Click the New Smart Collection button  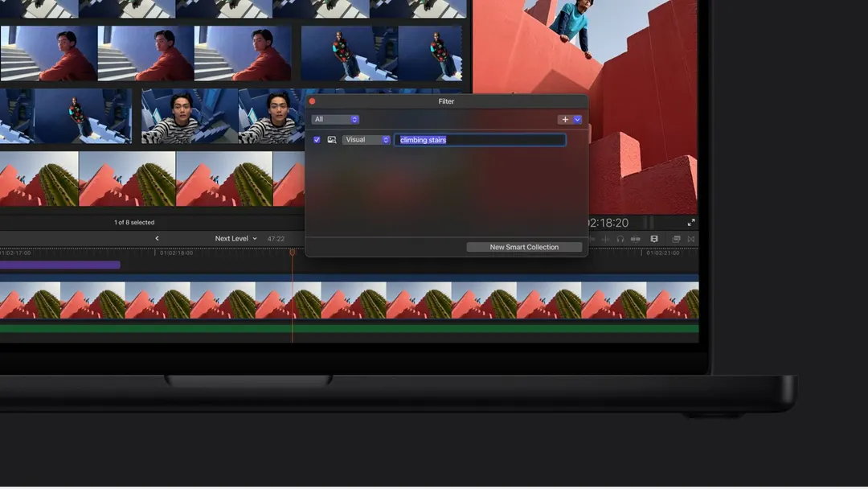(x=524, y=247)
